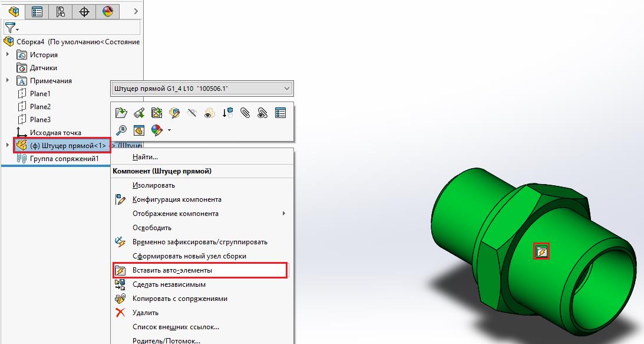Choose Вставить авто-элементы menu entry
This screenshot has height=344, width=644.
click(200, 270)
